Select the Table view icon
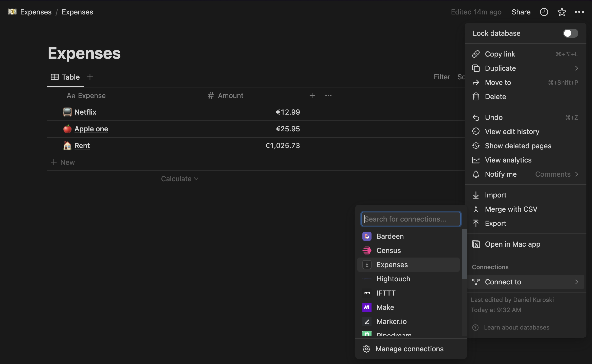The width and height of the screenshot is (592, 364). point(55,77)
